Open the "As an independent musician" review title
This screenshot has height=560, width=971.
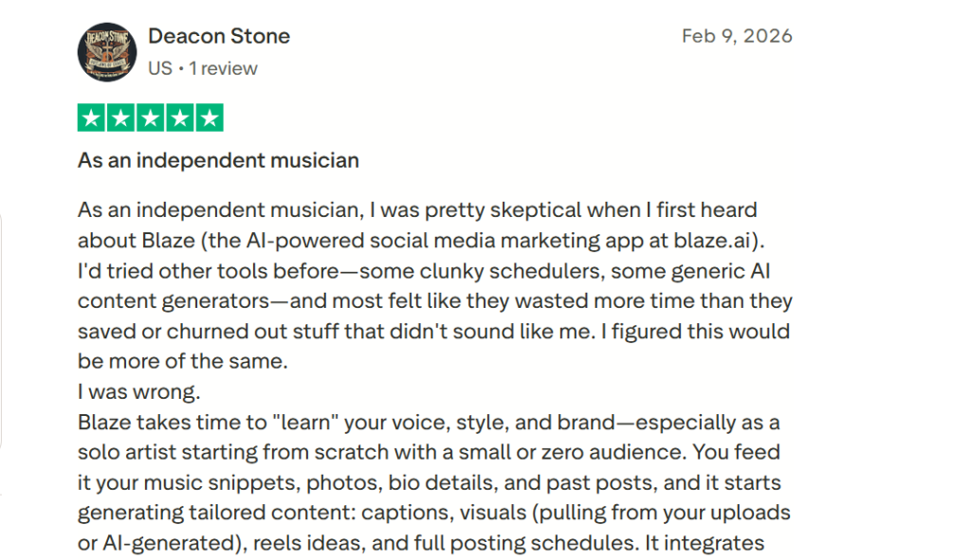point(218,160)
